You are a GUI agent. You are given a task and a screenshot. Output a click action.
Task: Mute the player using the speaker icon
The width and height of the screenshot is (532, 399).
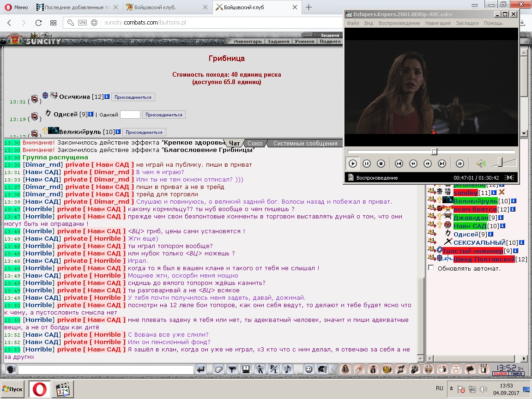coord(481,163)
